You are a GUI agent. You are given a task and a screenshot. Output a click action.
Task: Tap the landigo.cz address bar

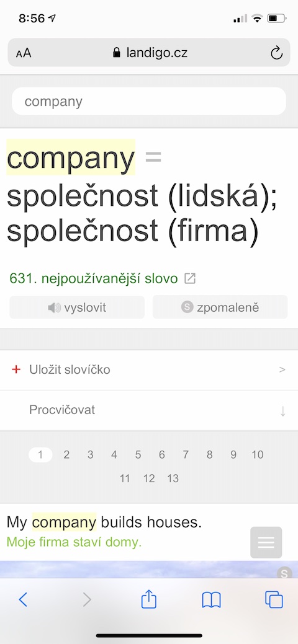(x=149, y=53)
